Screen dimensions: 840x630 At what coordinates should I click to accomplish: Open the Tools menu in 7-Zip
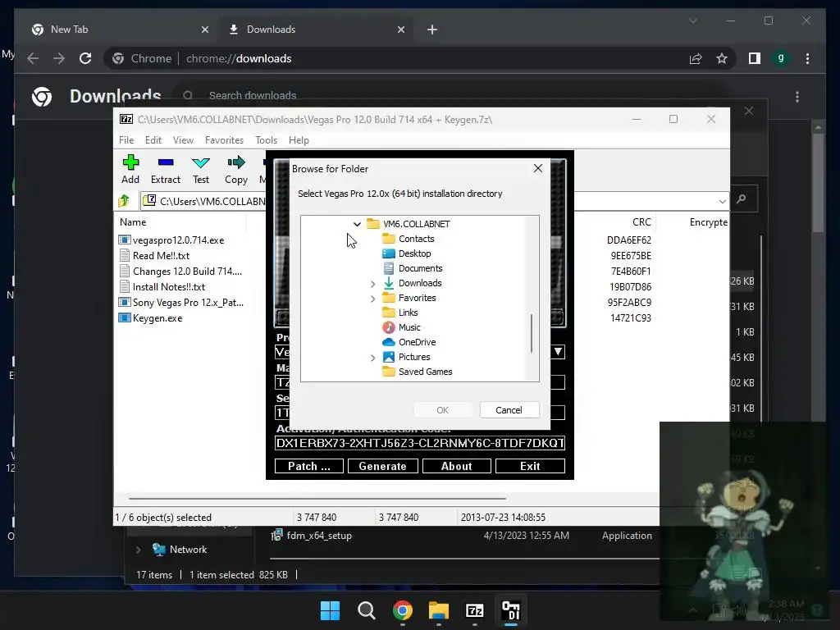tap(267, 139)
